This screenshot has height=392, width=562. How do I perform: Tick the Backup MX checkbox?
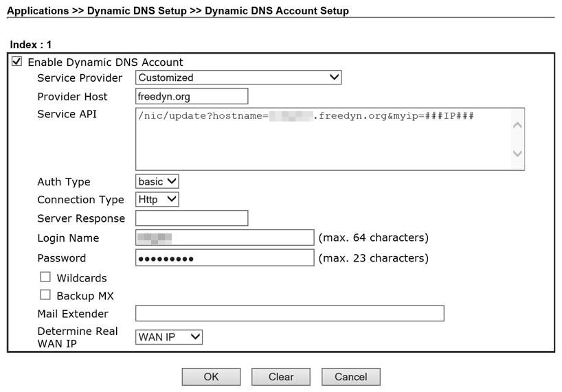pos(45,295)
